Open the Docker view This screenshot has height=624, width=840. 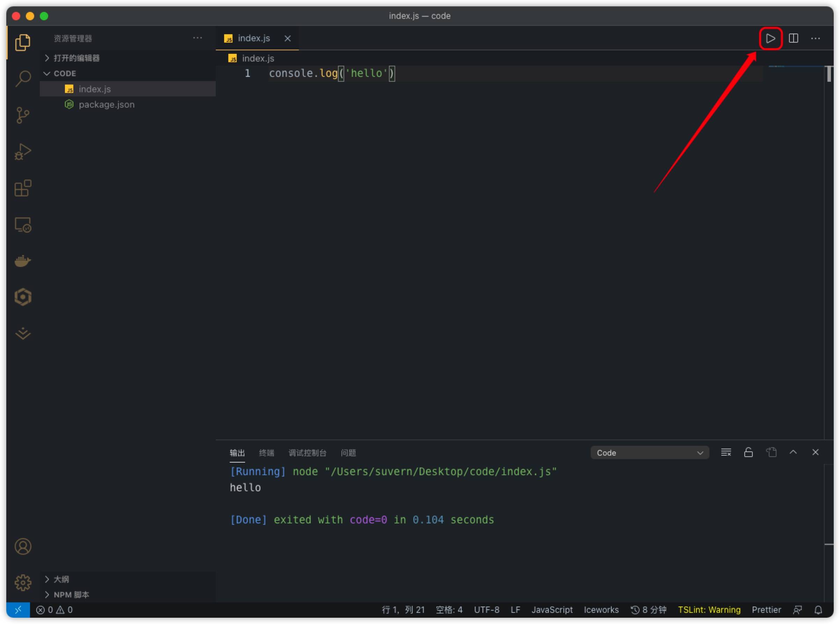(23, 261)
